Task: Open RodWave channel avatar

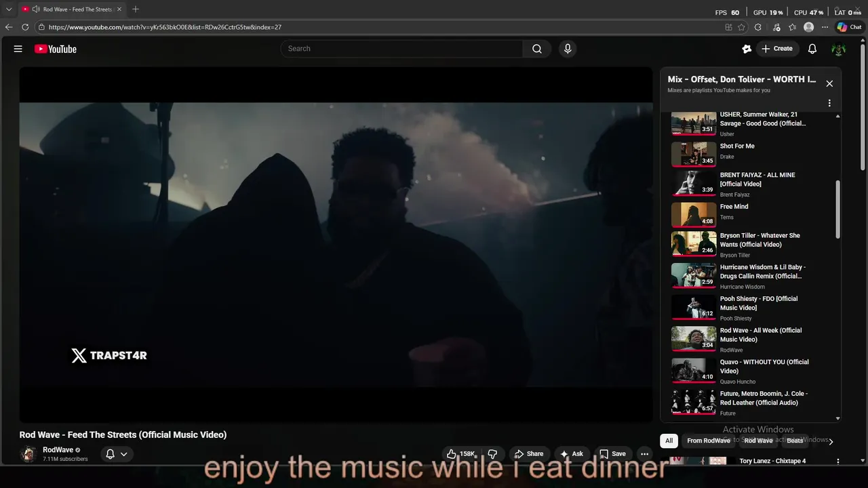Action: point(28,454)
